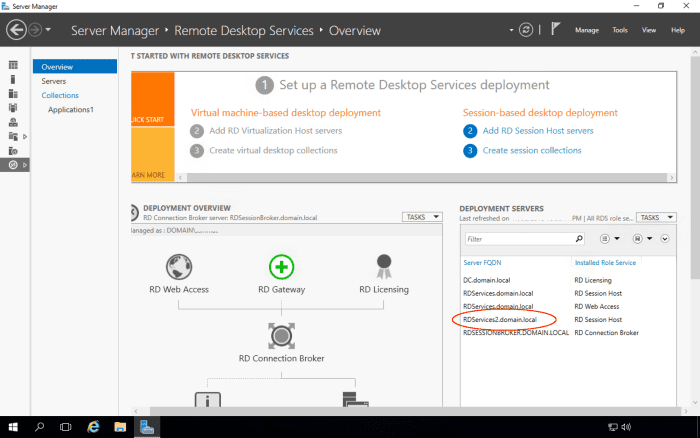Expand filter options with chevron button
The image size is (700, 438).
[665, 239]
